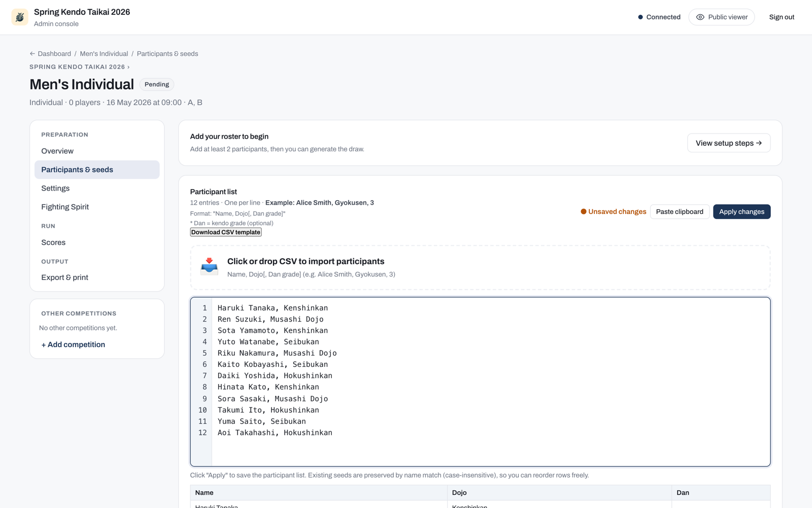Click the back arrow beside Dashboard
Image resolution: width=812 pixels, height=508 pixels.
pyautogui.click(x=32, y=54)
